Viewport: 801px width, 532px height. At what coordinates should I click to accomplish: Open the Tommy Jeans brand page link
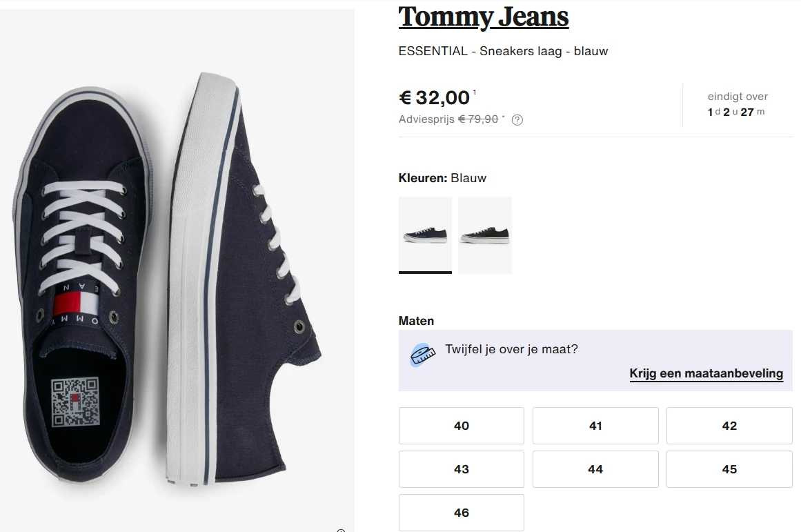tap(483, 17)
